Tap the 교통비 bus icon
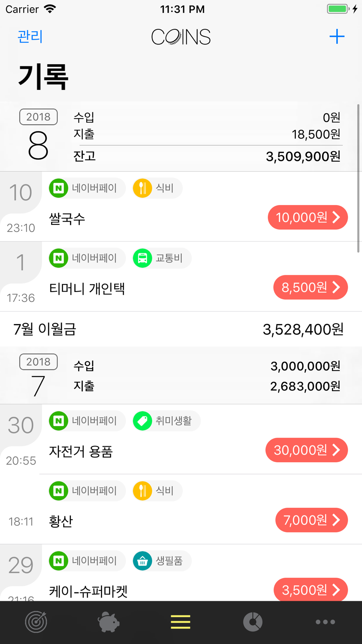 143,258
